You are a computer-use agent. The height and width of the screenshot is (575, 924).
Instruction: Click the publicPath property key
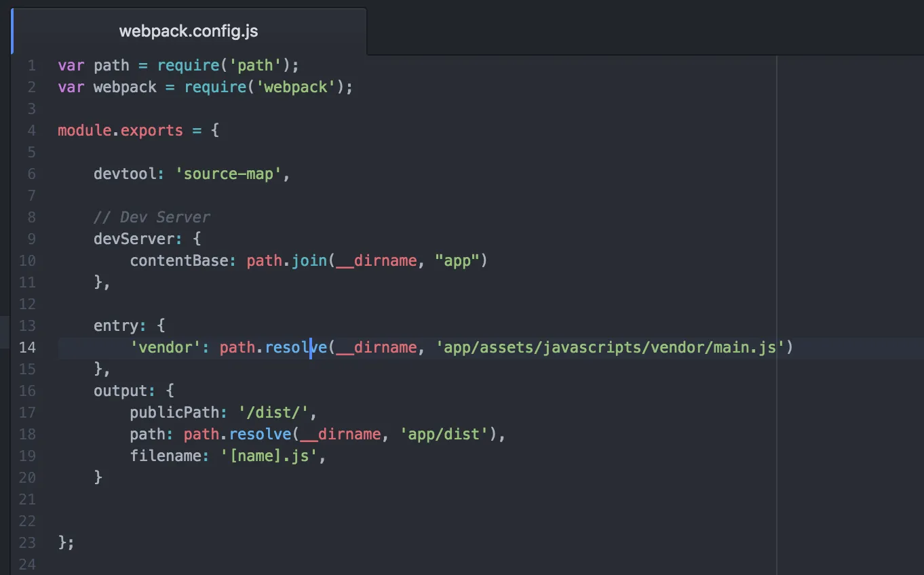pos(175,412)
